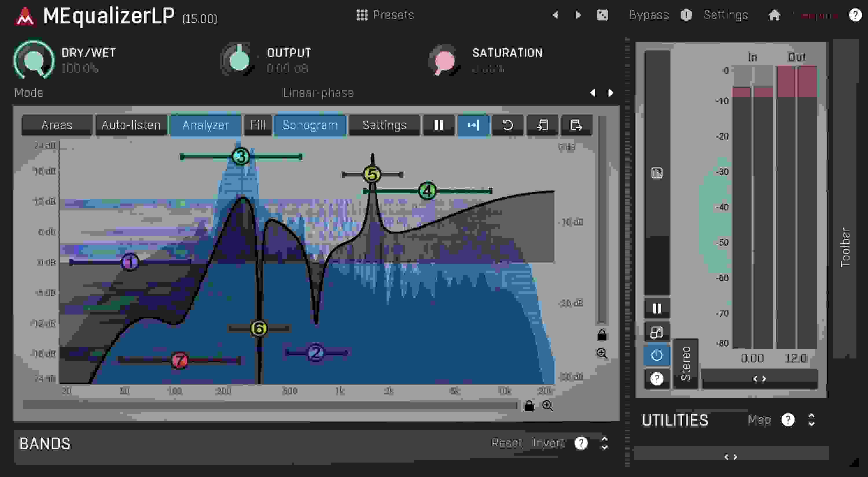Disable the Analyzer toggle

[x=205, y=125]
